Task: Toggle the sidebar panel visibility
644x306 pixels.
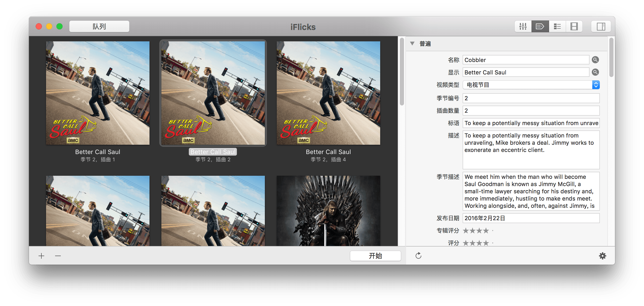Action: 601,26
